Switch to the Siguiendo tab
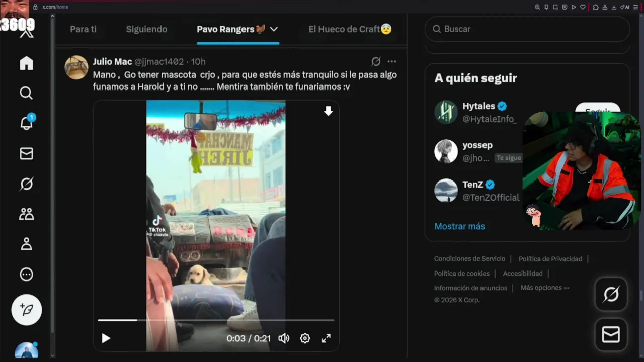This screenshot has height=362, width=644. pyautogui.click(x=146, y=29)
